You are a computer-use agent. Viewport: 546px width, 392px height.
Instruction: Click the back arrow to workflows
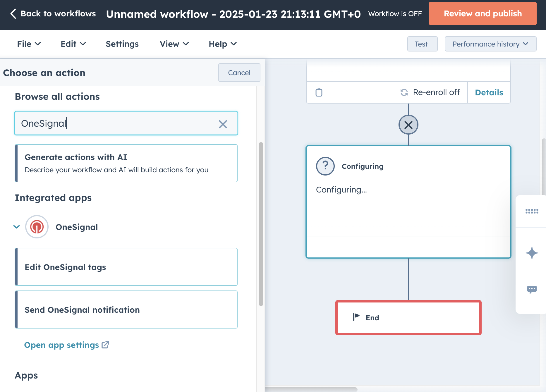(13, 13)
